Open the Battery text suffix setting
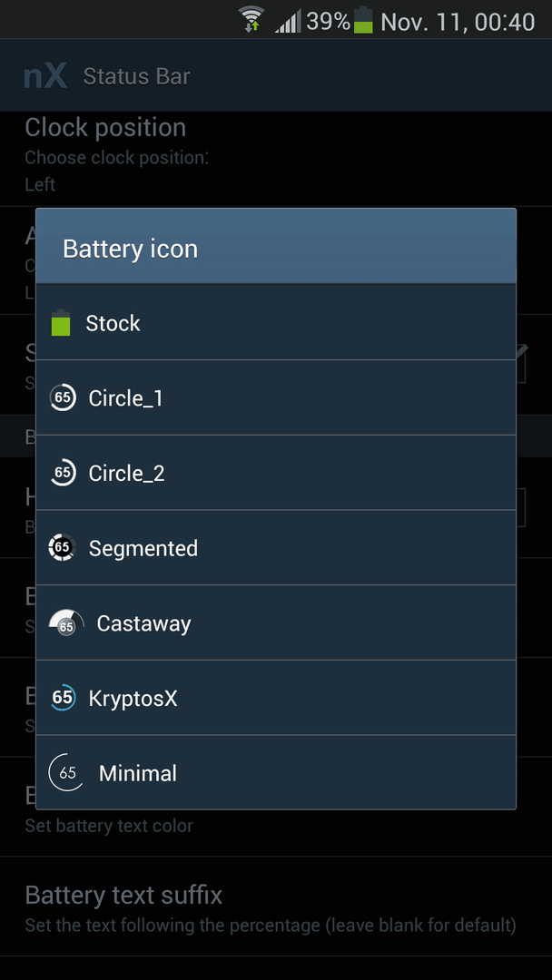This screenshot has width=552, height=980. 276,906
